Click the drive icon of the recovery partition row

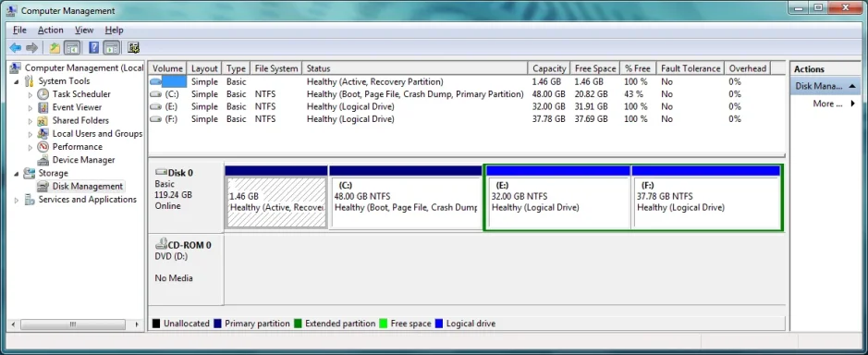[x=155, y=82]
